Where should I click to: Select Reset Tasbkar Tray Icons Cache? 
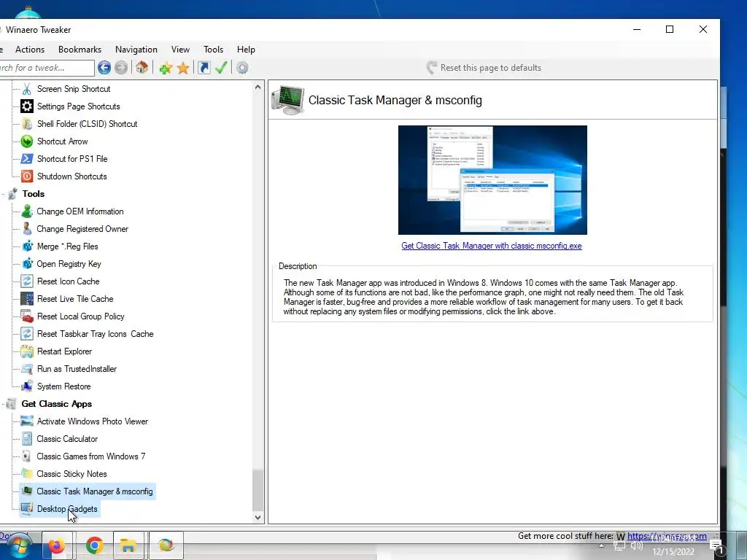[x=96, y=334]
